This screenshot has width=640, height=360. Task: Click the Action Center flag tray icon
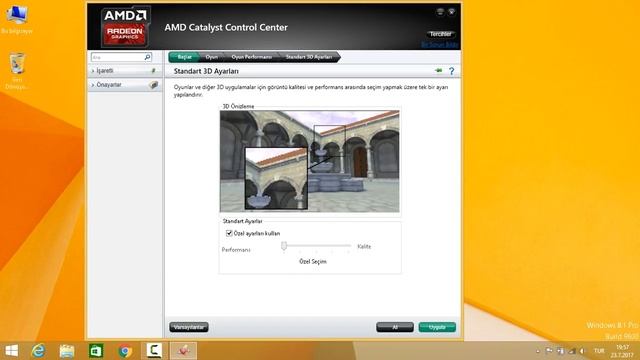pos(549,351)
